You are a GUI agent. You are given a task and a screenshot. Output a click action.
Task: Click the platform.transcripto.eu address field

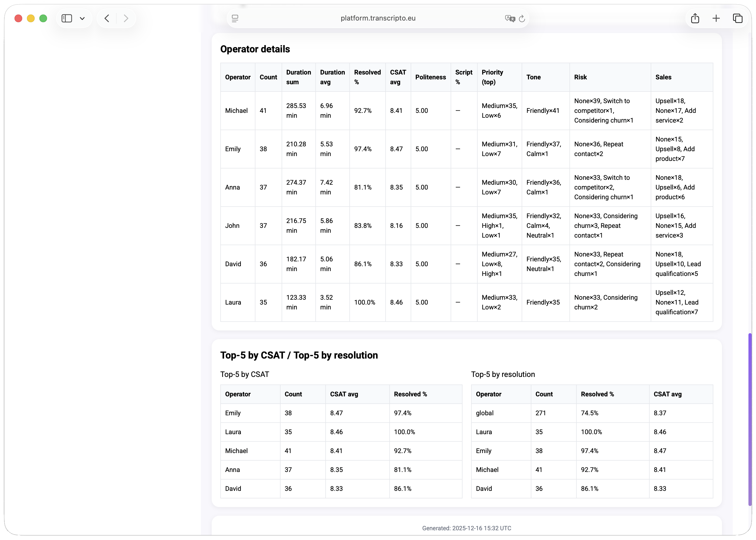click(x=378, y=18)
